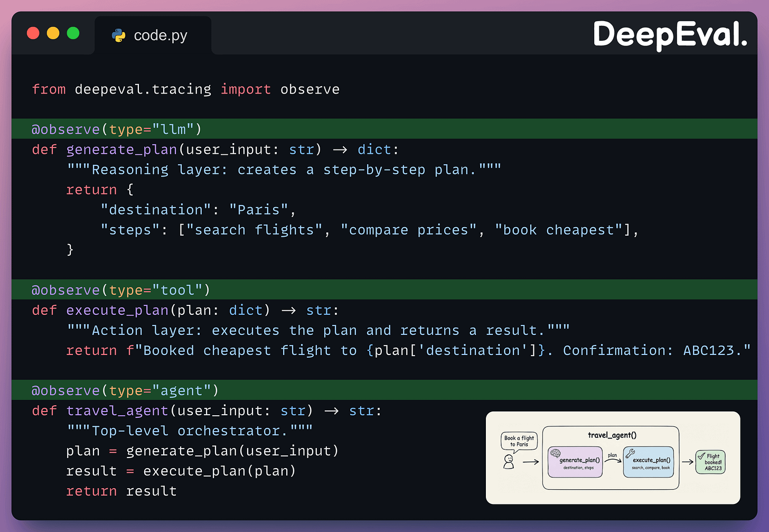The image size is (769, 532).
Task: Click the green maximize window button
Action: (x=73, y=33)
